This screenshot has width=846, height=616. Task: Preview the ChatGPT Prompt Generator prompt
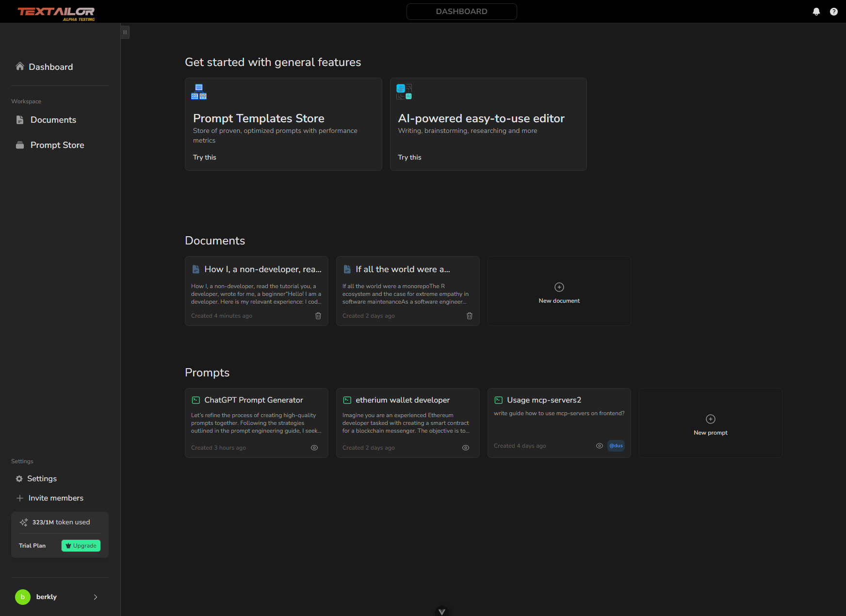click(x=314, y=448)
